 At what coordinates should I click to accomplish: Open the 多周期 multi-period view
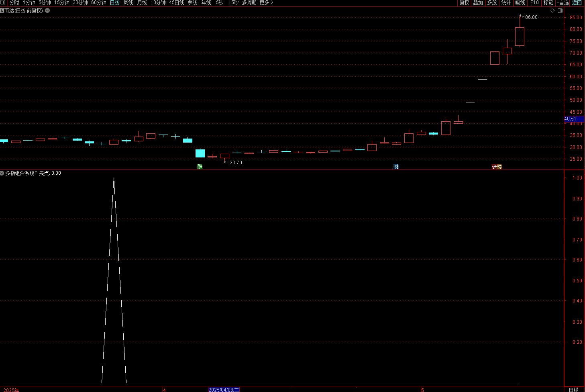tap(249, 2)
